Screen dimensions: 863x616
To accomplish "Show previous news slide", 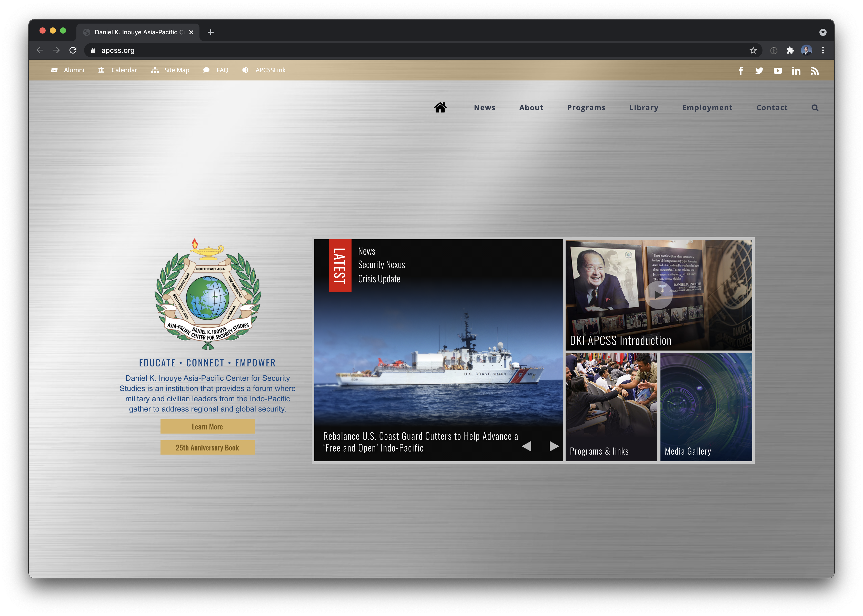I will (x=526, y=446).
